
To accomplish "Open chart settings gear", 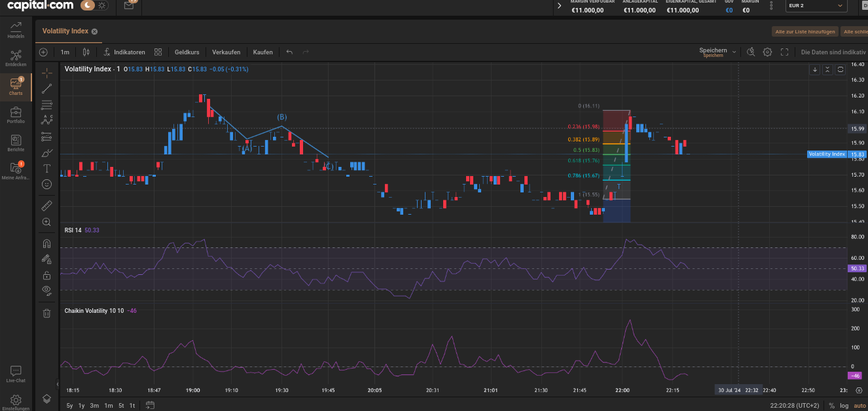I will coord(768,52).
